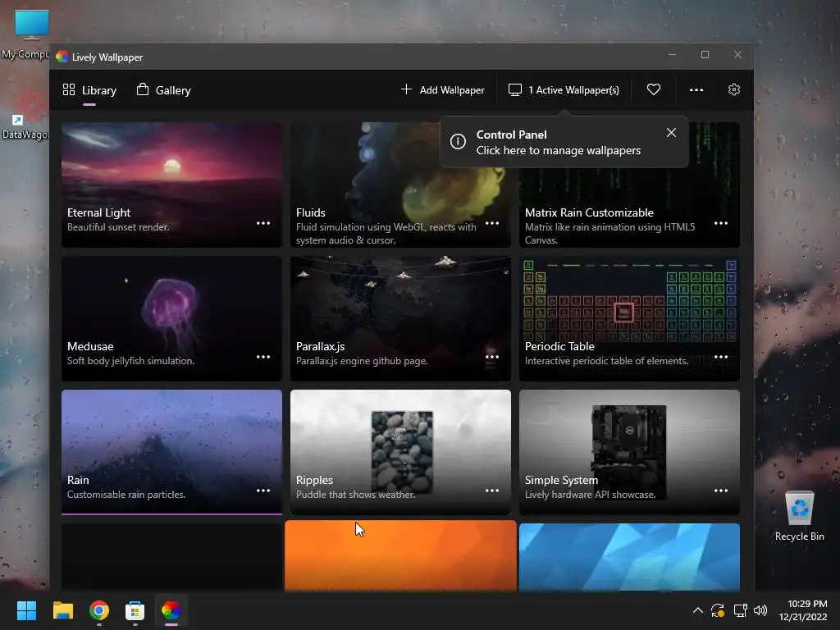
Task: Select the Matrix Rain Customizable wallpaper
Action: 629,185
